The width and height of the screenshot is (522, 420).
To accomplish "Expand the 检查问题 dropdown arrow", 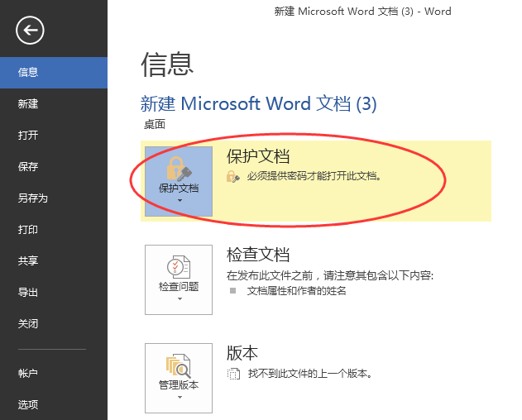I will [180, 298].
